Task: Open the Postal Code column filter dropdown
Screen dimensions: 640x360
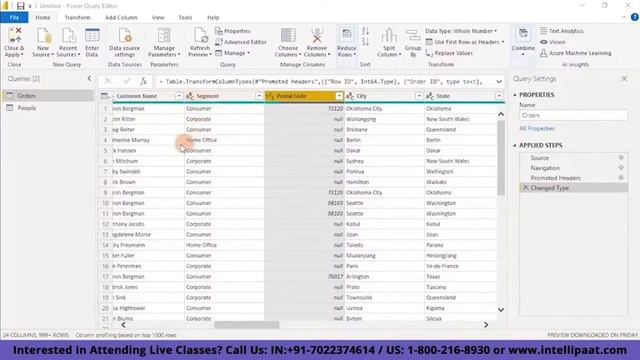Action: pyautogui.click(x=339, y=96)
